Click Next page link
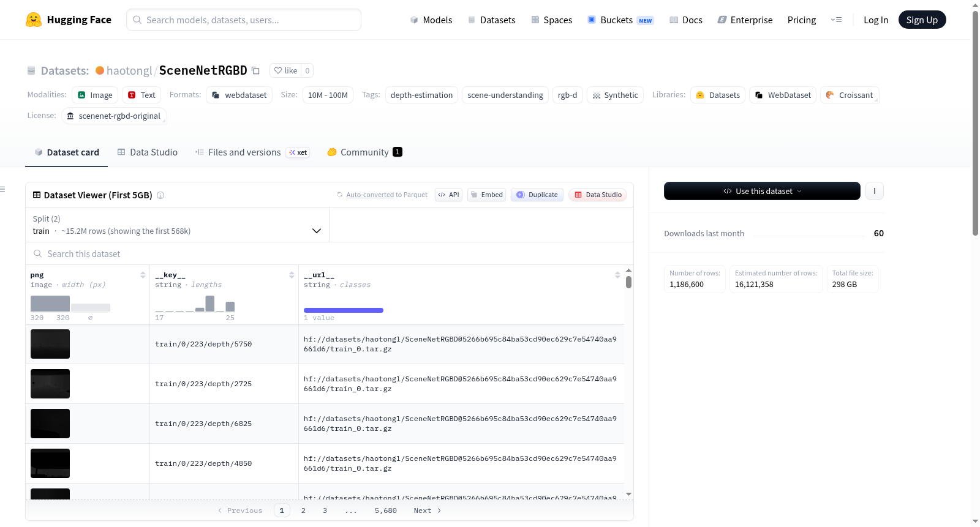The width and height of the screenshot is (980, 527). tap(428, 510)
